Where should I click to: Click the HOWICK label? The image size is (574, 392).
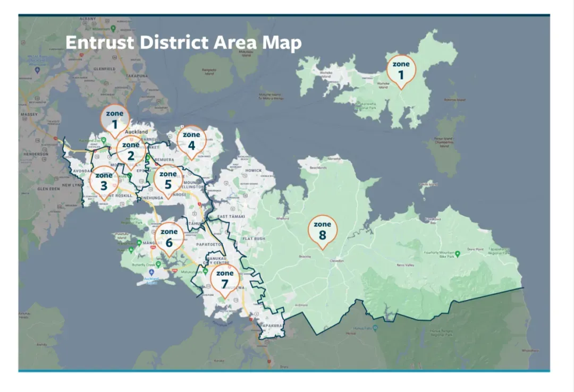pos(254,171)
